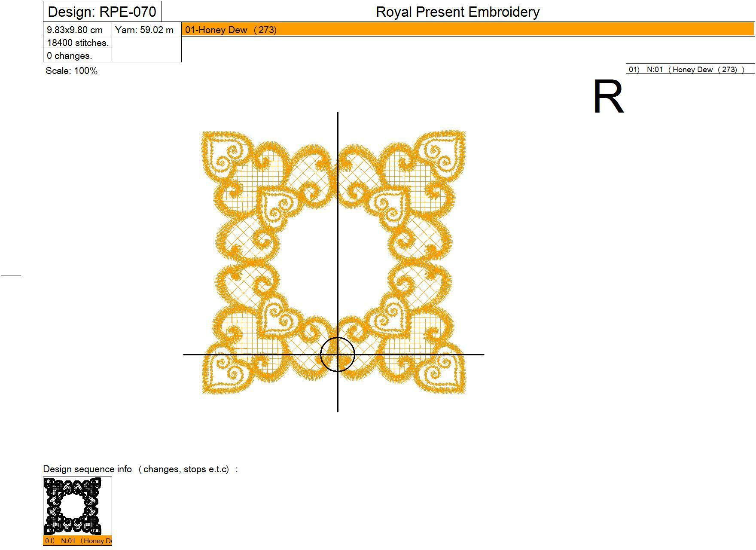Image resolution: width=756 pixels, height=550 pixels.
Task: Click the Scale: 100% label
Action: pos(72,71)
